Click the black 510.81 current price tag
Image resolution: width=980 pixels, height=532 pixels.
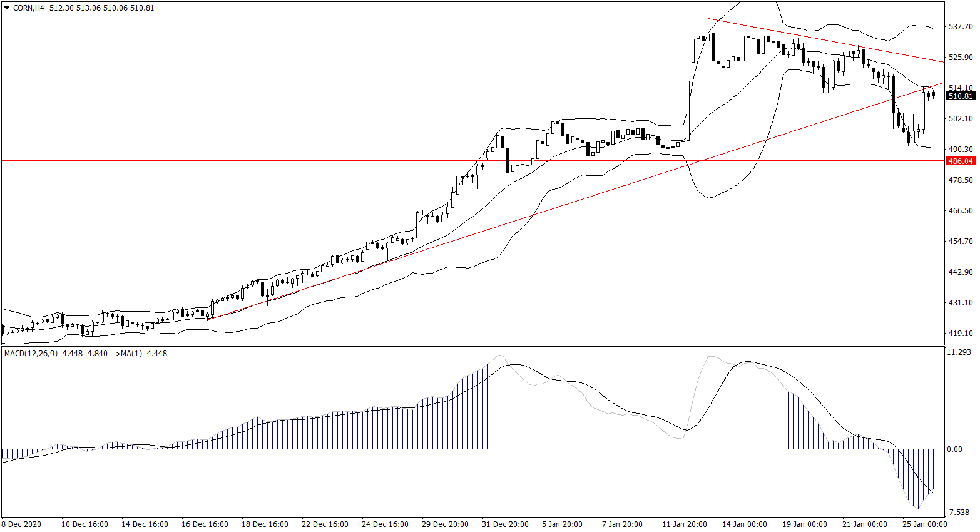pyautogui.click(x=961, y=96)
